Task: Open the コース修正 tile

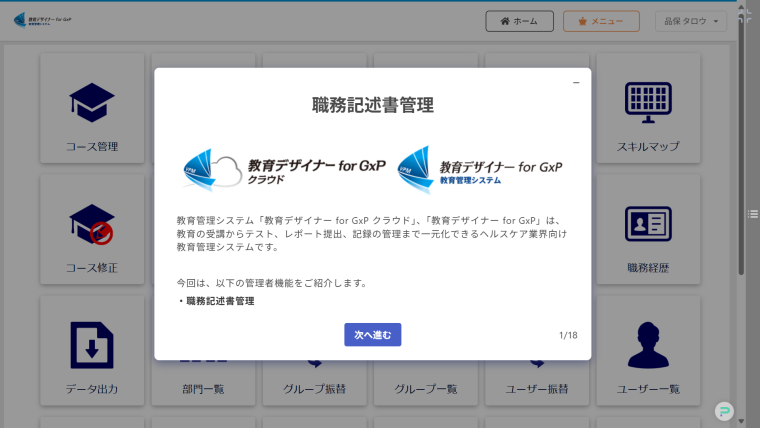Action: pos(92,229)
